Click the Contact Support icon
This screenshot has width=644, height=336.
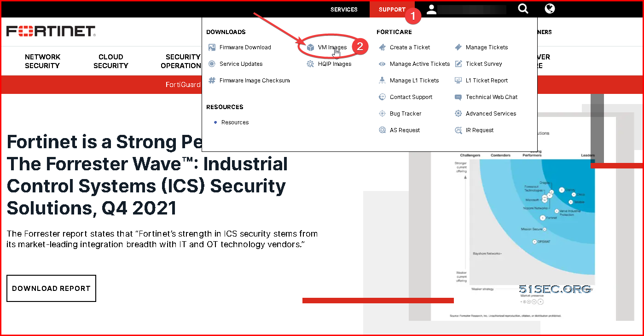coord(382,97)
